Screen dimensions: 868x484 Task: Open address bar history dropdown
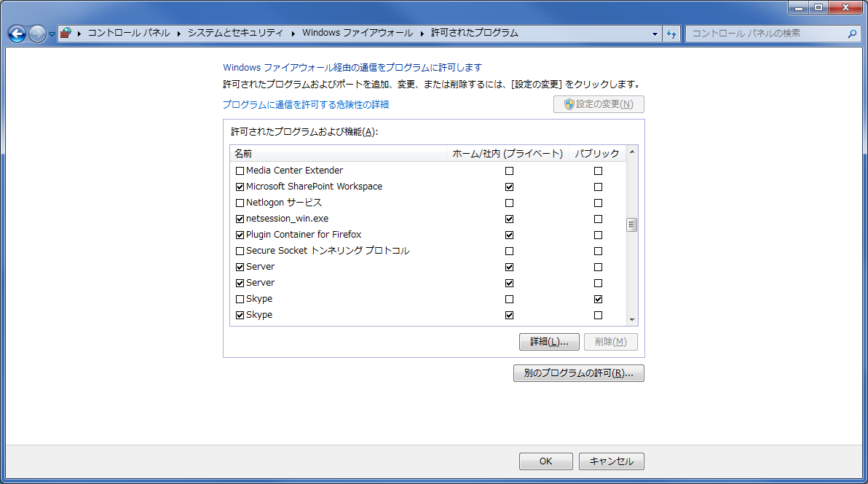point(655,34)
